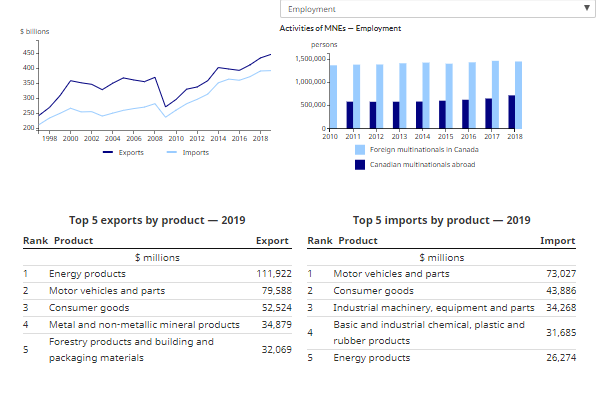Open the Employment dropdown menu
This screenshot has width=600, height=400.
point(430,8)
